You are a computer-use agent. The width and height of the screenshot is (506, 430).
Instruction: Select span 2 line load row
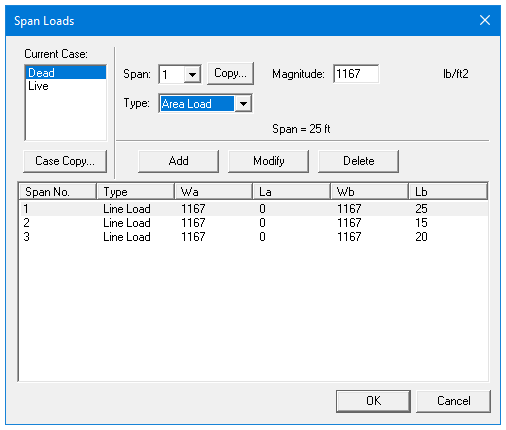254,223
